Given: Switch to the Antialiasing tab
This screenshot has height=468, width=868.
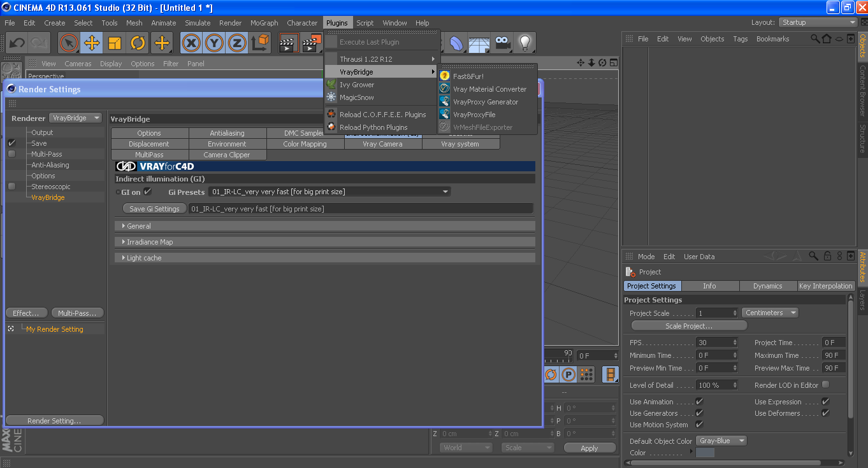Looking at the screenshot, I should (228, 133).
